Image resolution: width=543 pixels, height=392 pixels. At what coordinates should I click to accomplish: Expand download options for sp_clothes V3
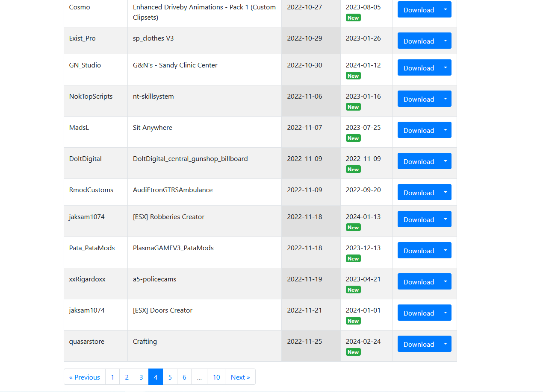click(x=446, y=41)
